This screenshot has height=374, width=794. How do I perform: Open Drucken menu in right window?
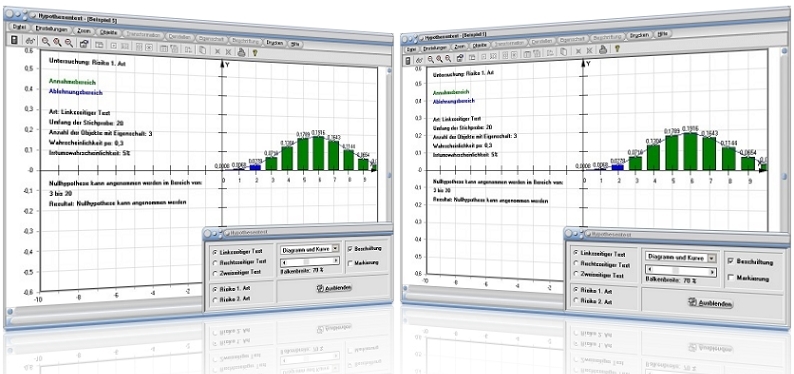click(x=640, y=35)
